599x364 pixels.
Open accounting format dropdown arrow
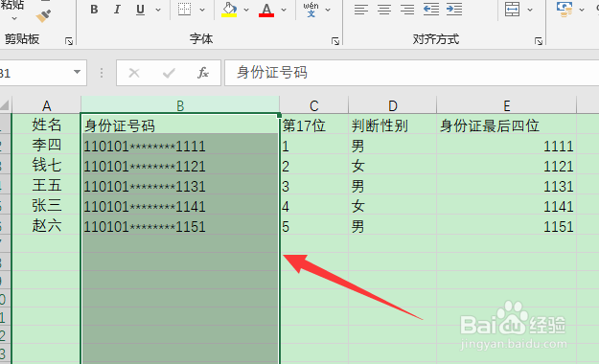click(582, 10)
